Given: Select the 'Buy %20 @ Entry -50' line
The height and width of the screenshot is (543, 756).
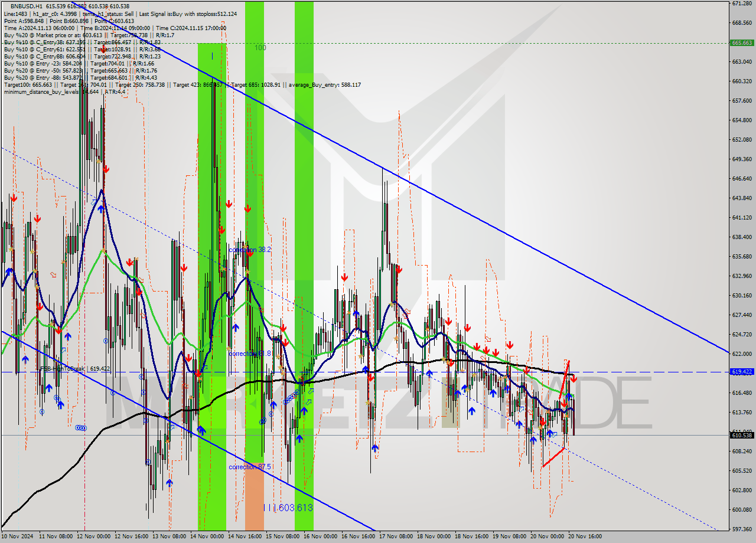Looking at the screenshot, I should (80, 70).
